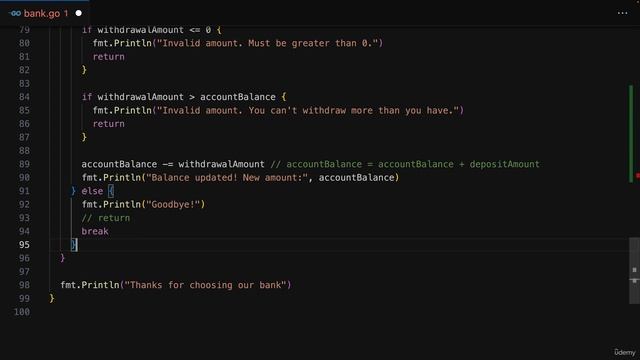Click "withdrawalAmount > accountBalance" condition on line 84
This screenshot has width=640, height=360.
(x=187, y=97)
